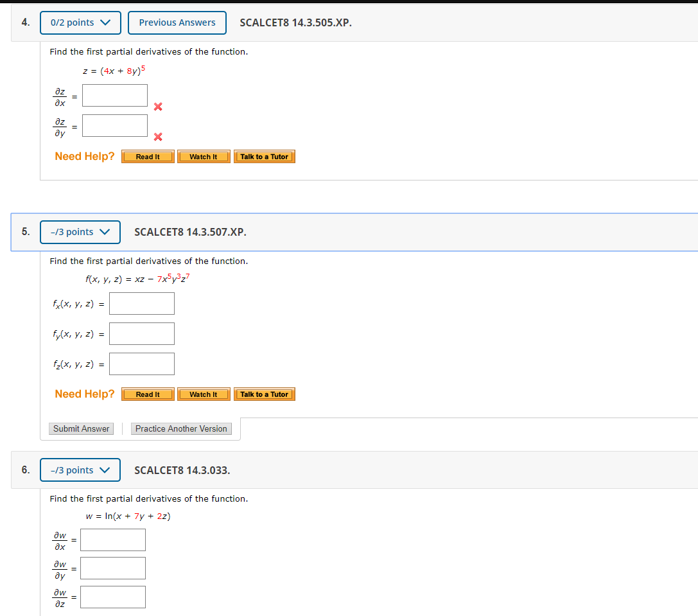698x616 pixels.
Task: Select the fy(x, y, z) answer box
Action: click(141, 333)
